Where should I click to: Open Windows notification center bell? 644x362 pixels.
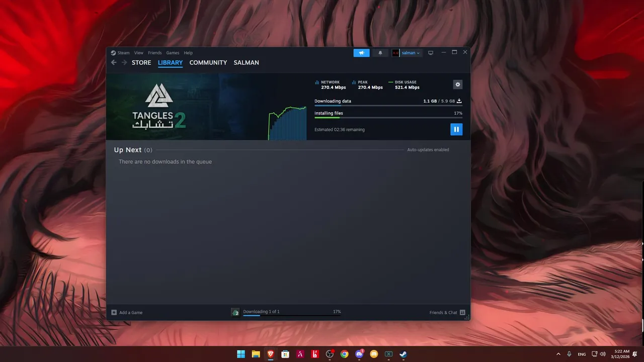[635, 354]
